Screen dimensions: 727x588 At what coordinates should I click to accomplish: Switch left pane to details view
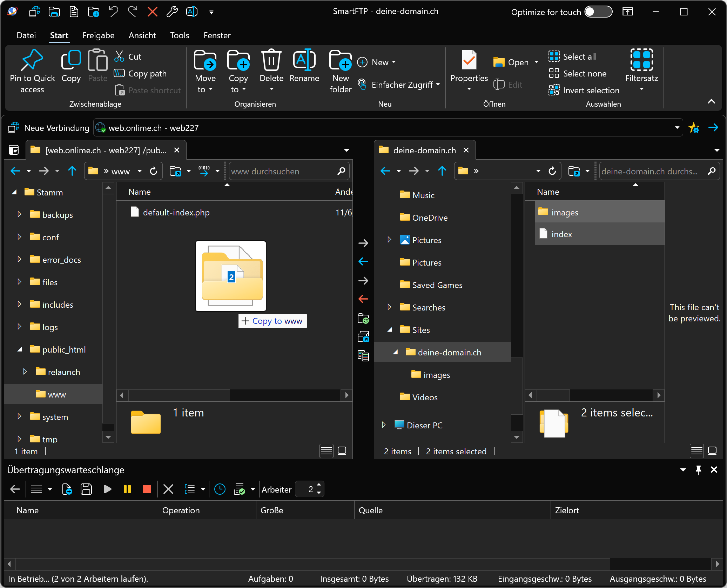click(x=326, y=451)
